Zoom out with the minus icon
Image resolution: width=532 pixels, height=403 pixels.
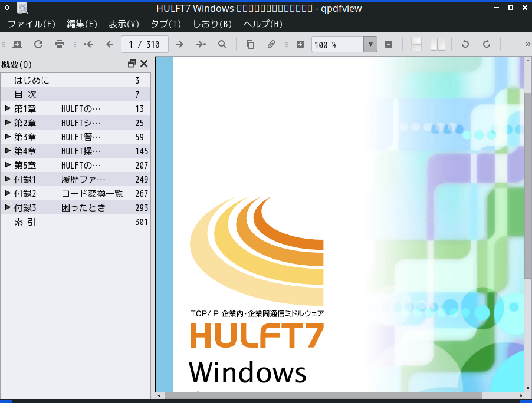[x=389, y=44]
